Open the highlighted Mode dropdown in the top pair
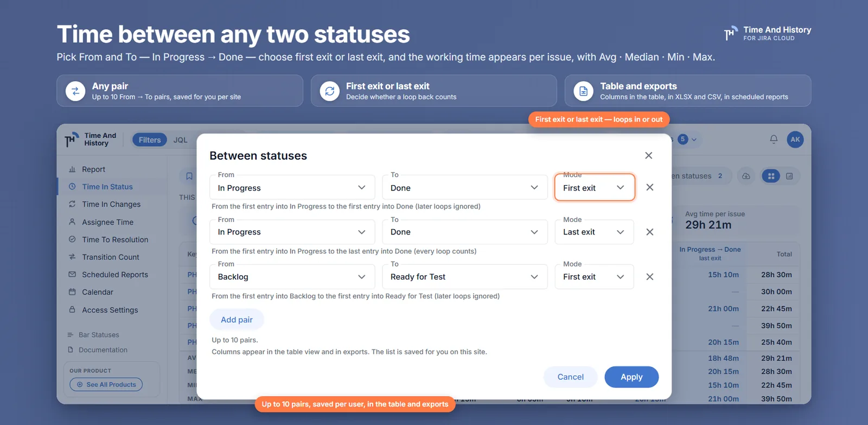 [x=595, y=187]
